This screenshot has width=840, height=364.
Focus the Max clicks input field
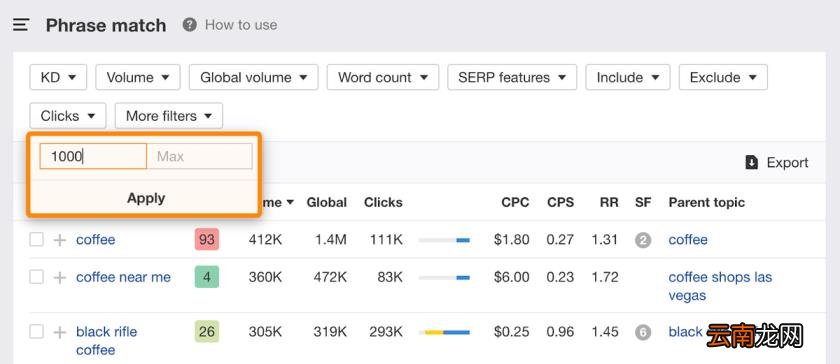click(x=199, y=156)
